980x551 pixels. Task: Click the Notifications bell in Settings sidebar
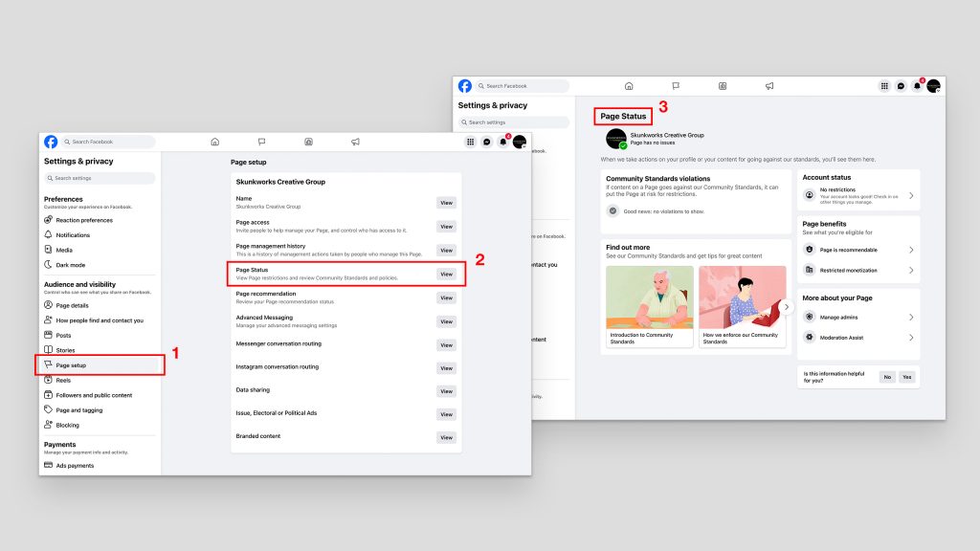(x=48, y=236)
